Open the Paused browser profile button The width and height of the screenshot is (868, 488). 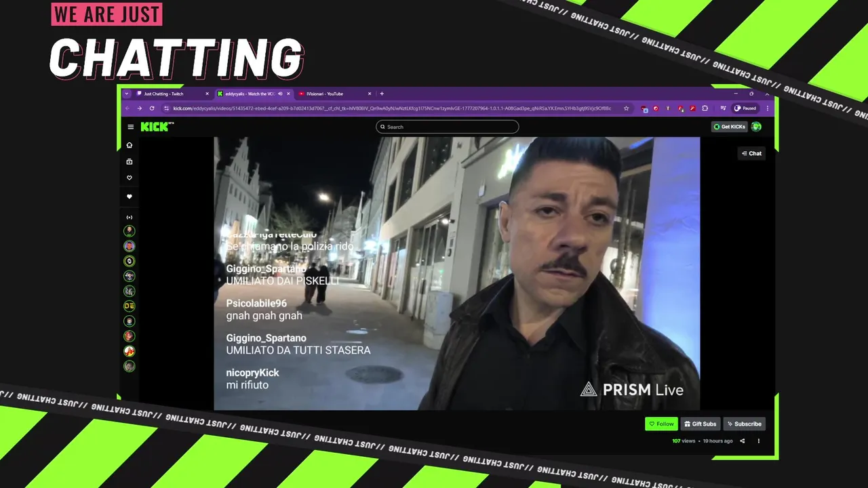[745, 108]
